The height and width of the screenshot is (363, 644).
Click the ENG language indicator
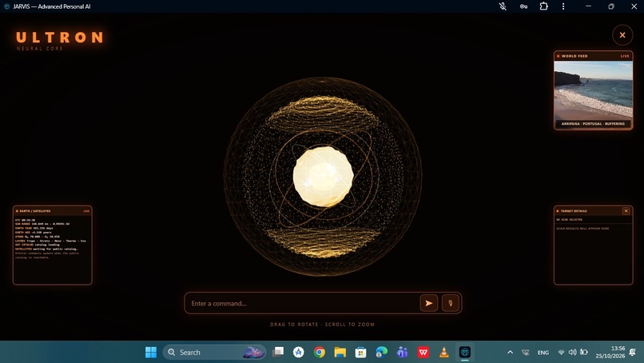[x=543, y=353]
